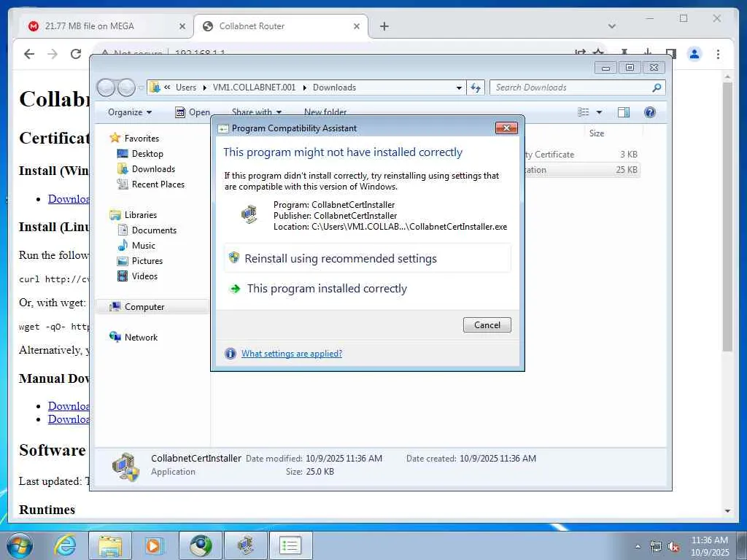
Task: Click Downloads in the breadcrumb path
Action: (334, 87)
